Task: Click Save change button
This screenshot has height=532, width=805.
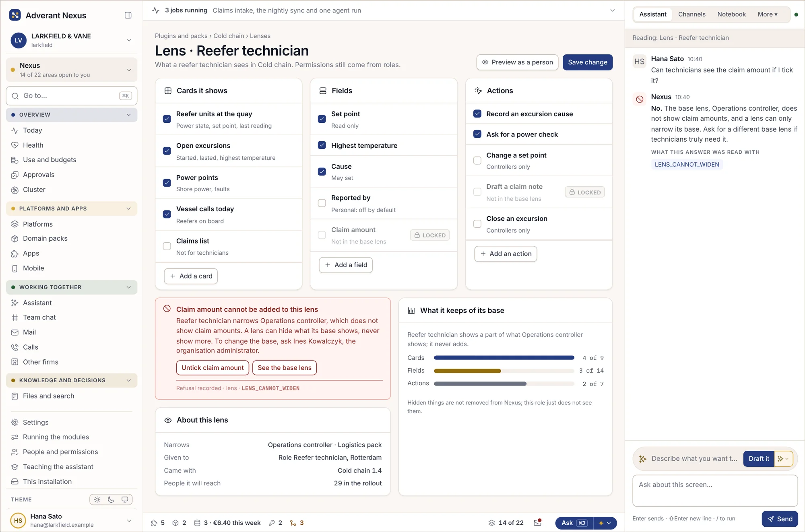Action: point(587,62)
